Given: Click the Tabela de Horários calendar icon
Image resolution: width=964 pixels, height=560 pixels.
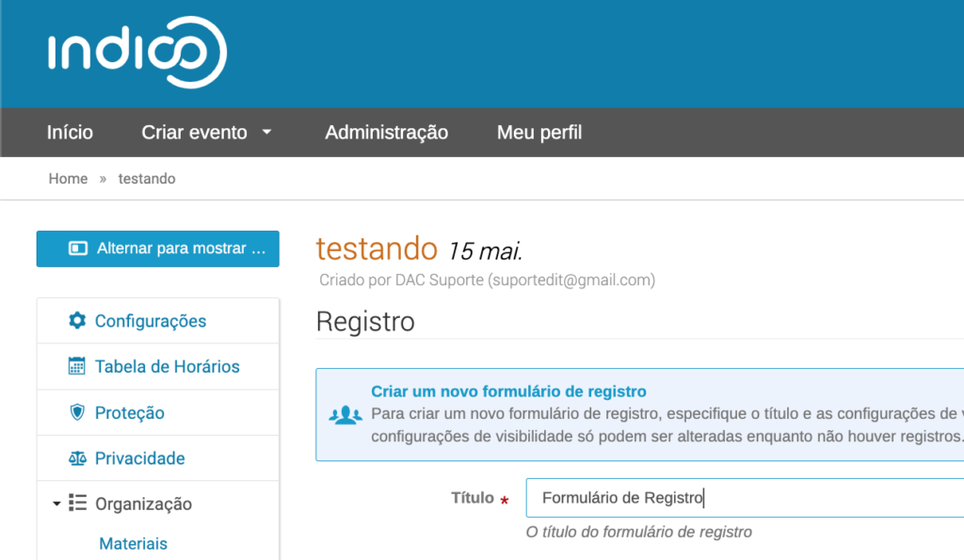Looking at the screenshot, I should pos(77,366).
